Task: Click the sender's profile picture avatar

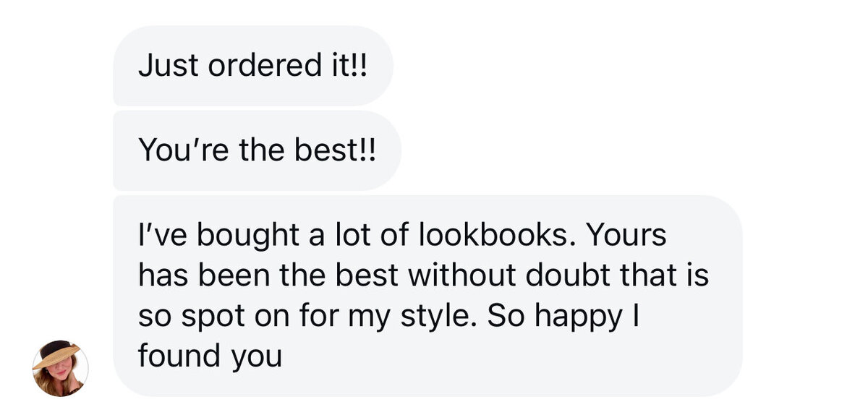Action: 60,369
